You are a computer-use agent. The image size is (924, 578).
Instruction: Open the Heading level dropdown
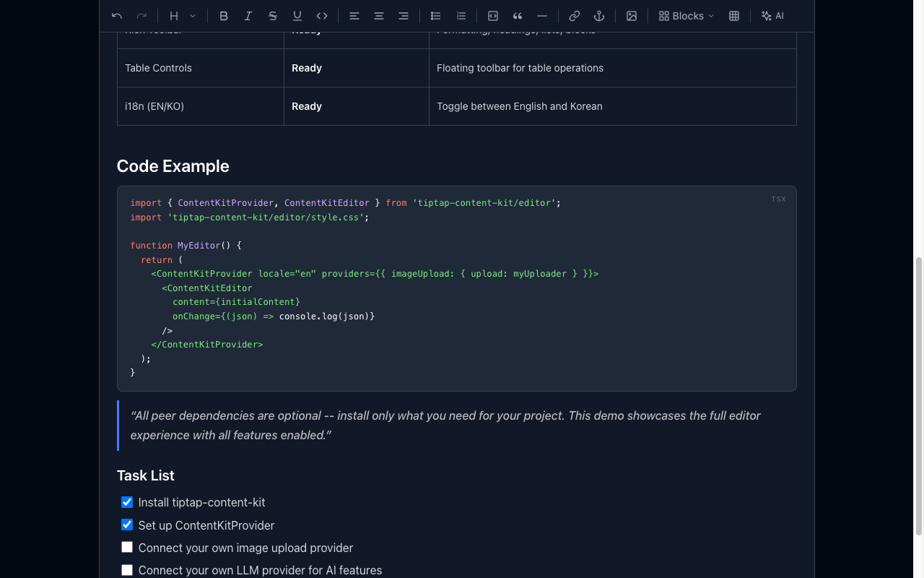(183, 16)
